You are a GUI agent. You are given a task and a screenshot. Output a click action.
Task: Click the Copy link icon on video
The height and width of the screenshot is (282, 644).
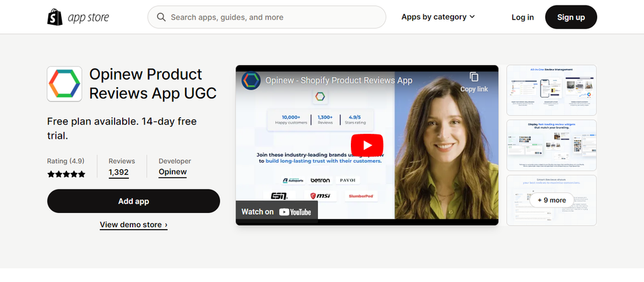(474, 82)
